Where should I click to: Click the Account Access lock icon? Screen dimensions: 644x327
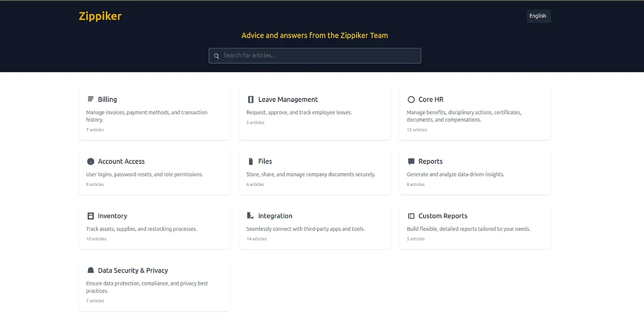pyautogui.click(x=90, y=161)
